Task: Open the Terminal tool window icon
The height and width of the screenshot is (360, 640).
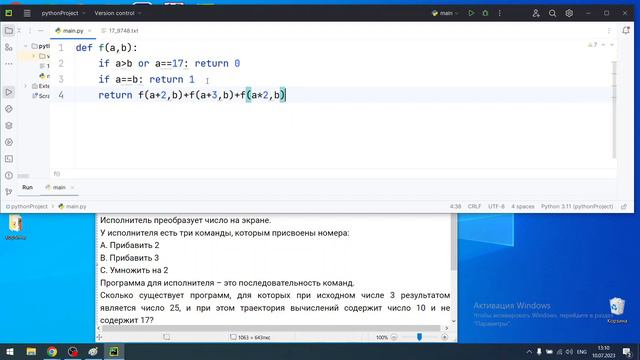Action: [9, 159]
